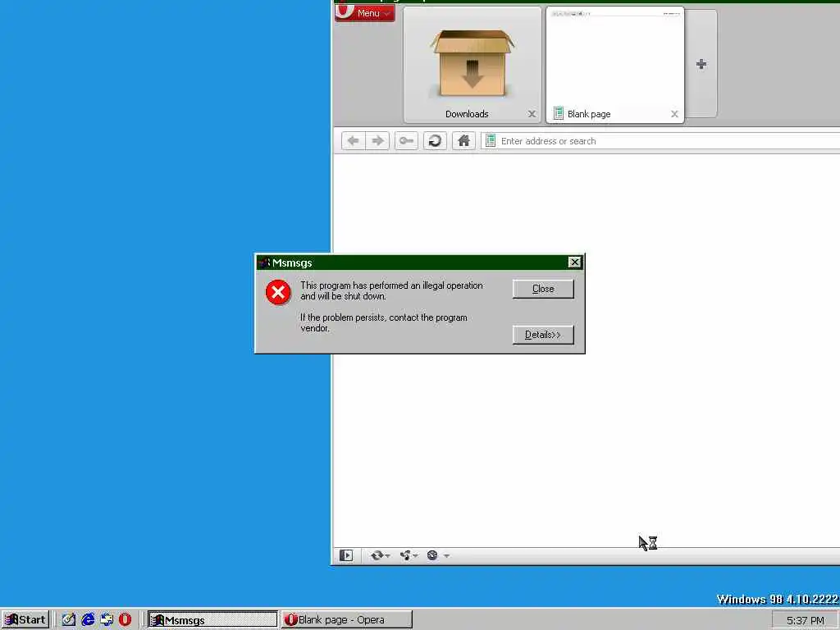The image size is (840, 630).
Task: Close the Downloads tab
Action: [532, 114]
